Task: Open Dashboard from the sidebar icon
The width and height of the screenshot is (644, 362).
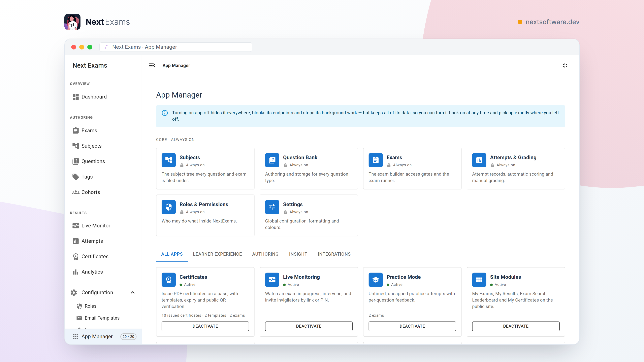Action: tap(75, 97)
